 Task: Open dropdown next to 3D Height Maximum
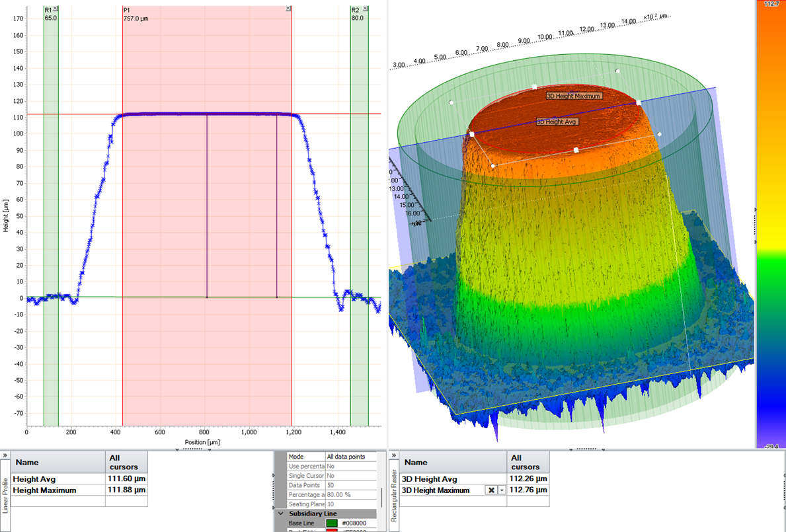point(502,490)
